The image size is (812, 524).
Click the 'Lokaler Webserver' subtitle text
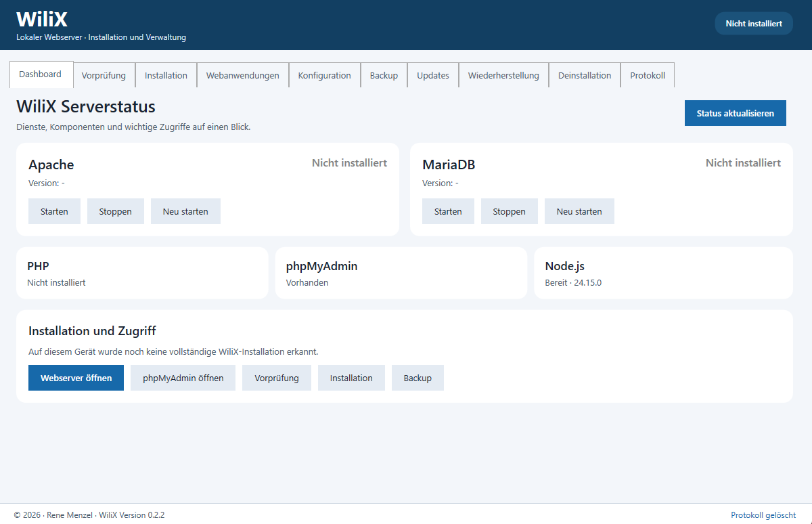pyautogui.click(x=49, y=37)
